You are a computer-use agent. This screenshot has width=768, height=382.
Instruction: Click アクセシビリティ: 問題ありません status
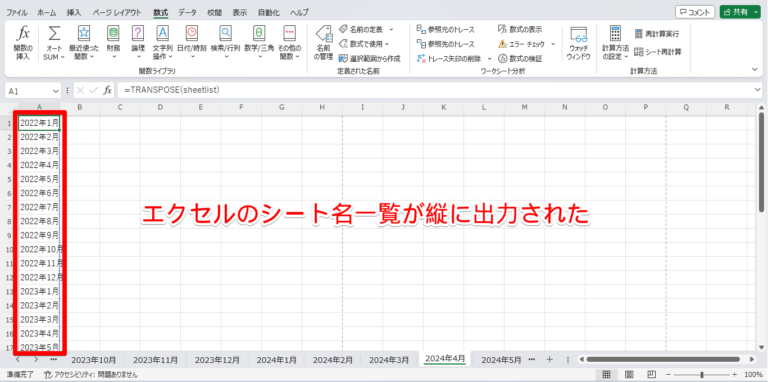pos(91,375)
